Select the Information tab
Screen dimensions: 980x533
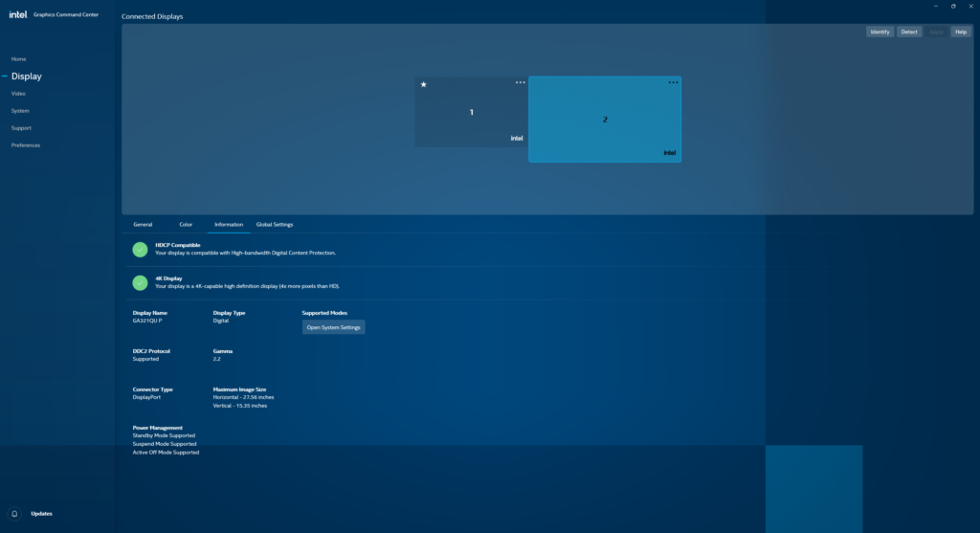pos(229,224)
